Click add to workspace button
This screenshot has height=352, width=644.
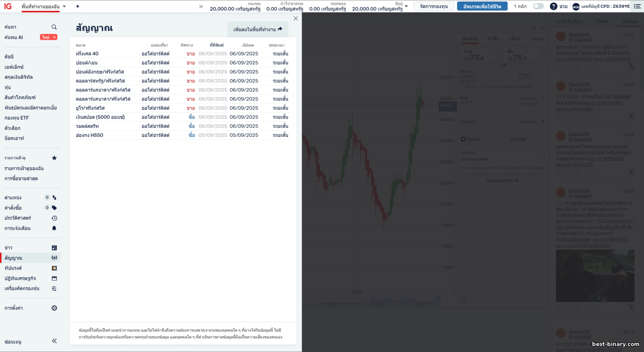[x=258, y=29]
